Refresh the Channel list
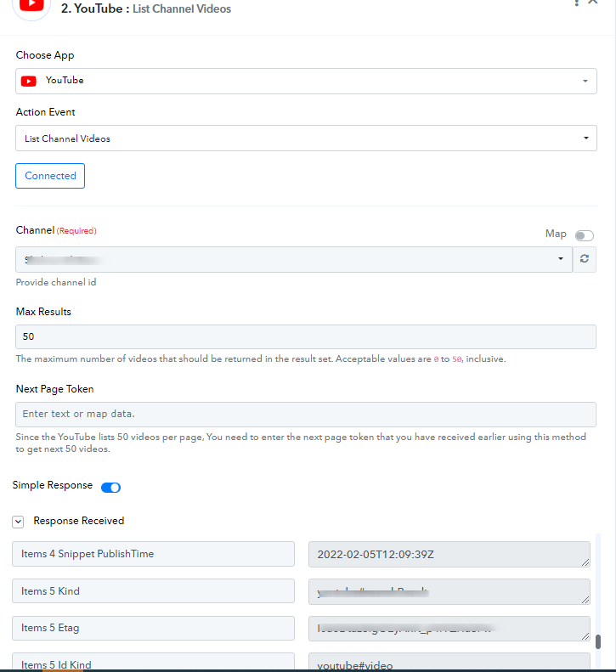The height and width of the screenshot is (672, 616). click(x=585, y=259)
